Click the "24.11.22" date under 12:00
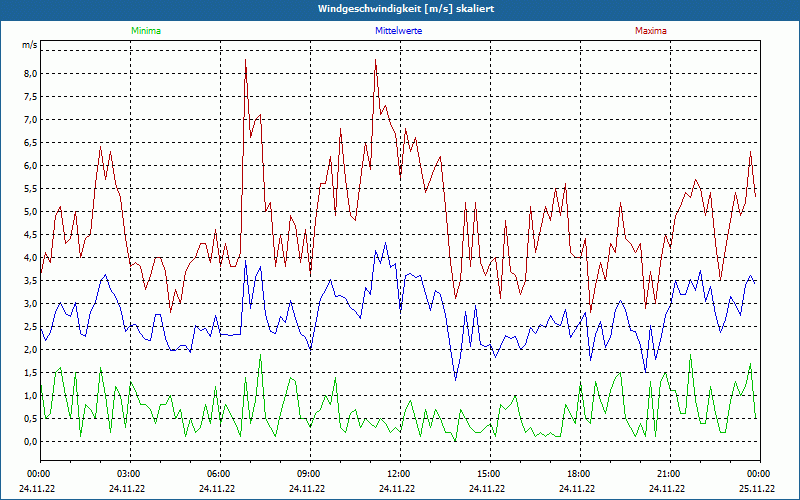 397,488
